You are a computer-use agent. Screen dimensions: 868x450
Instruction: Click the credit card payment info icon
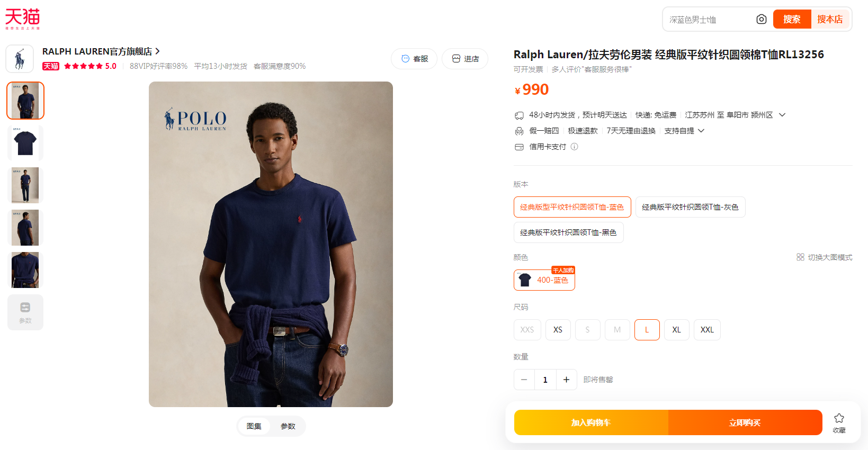574,147
